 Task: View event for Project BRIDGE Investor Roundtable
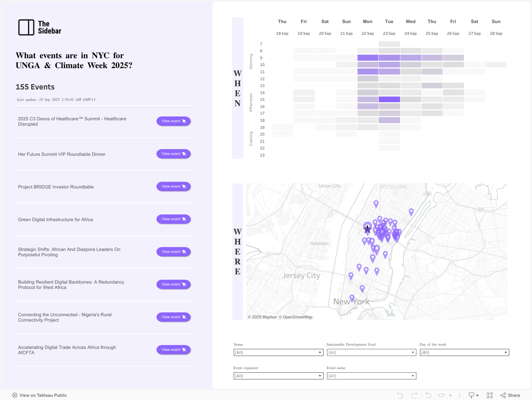[174, 186]
